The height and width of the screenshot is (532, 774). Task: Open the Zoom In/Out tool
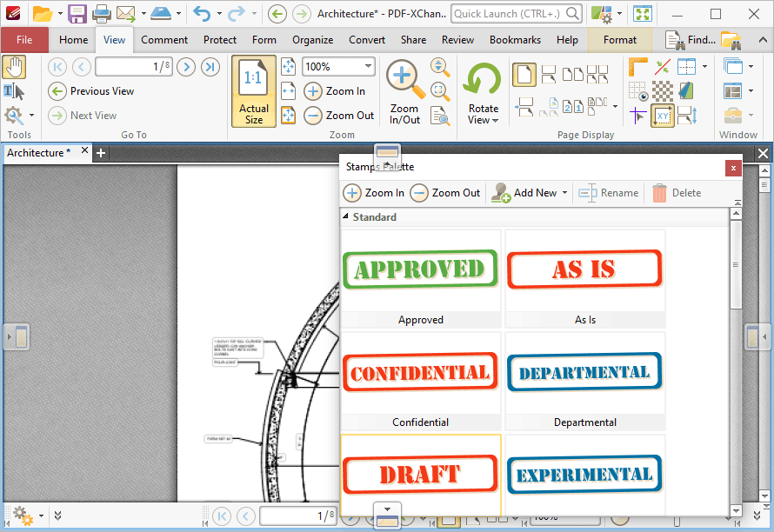[x=404, y=92]
